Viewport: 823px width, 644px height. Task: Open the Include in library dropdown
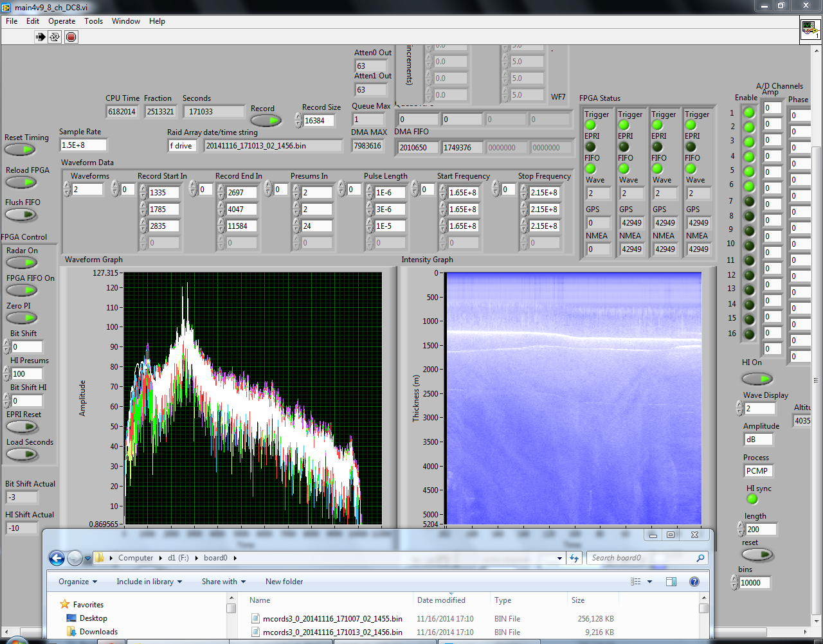[149, 582]
